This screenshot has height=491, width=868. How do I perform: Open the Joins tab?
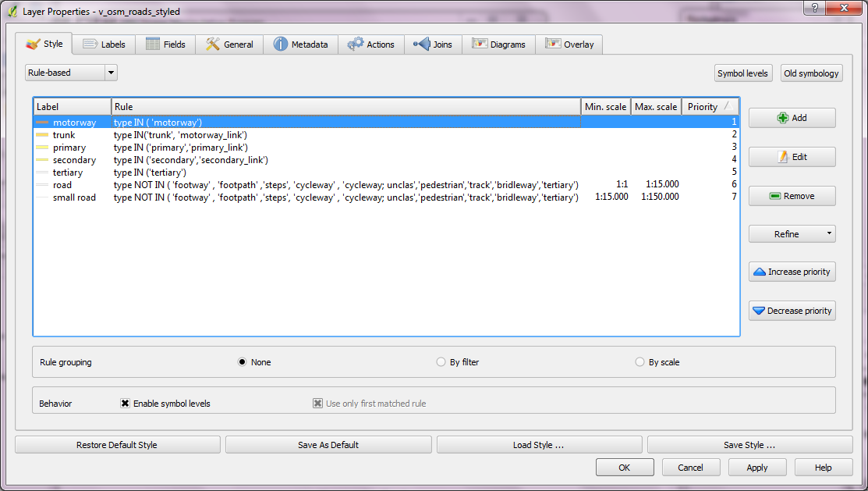(x=433, y=44)
